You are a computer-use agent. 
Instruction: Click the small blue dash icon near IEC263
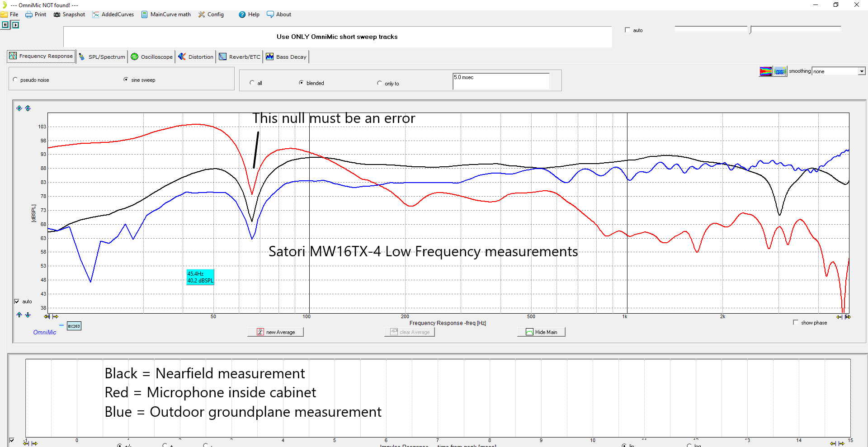(61, 325)
